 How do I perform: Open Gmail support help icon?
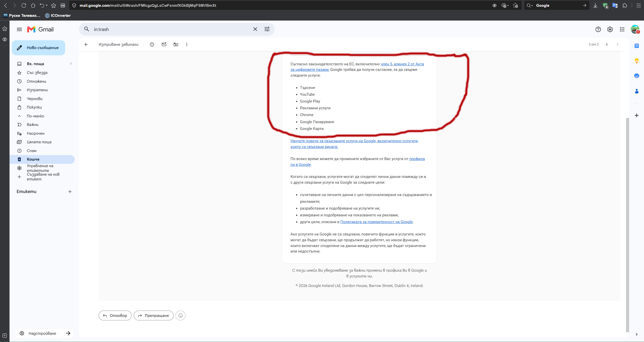point(598,29)
